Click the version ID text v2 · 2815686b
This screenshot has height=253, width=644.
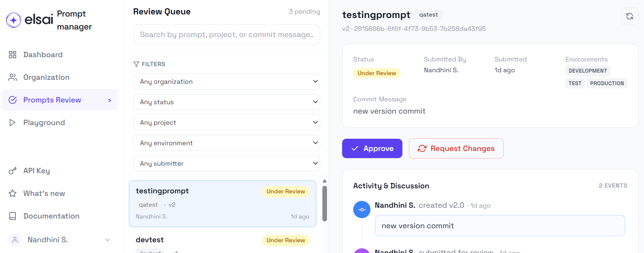414,29
